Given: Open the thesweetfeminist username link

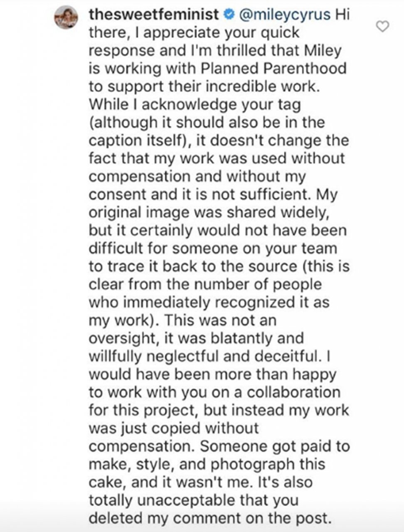Looking at the screenshot, I should (154, 15).
